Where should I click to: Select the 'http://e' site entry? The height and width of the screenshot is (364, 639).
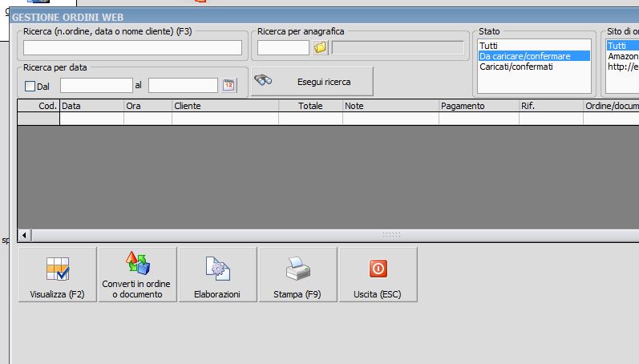623,67
